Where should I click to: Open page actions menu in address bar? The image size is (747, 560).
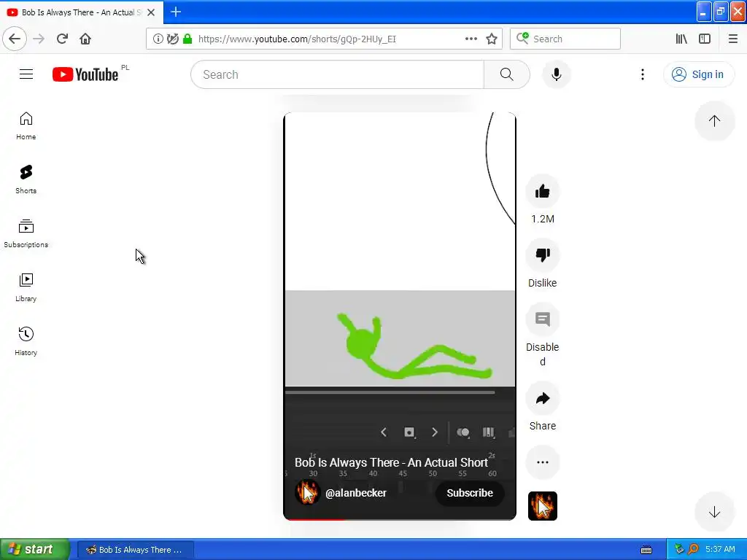[471, 39]
